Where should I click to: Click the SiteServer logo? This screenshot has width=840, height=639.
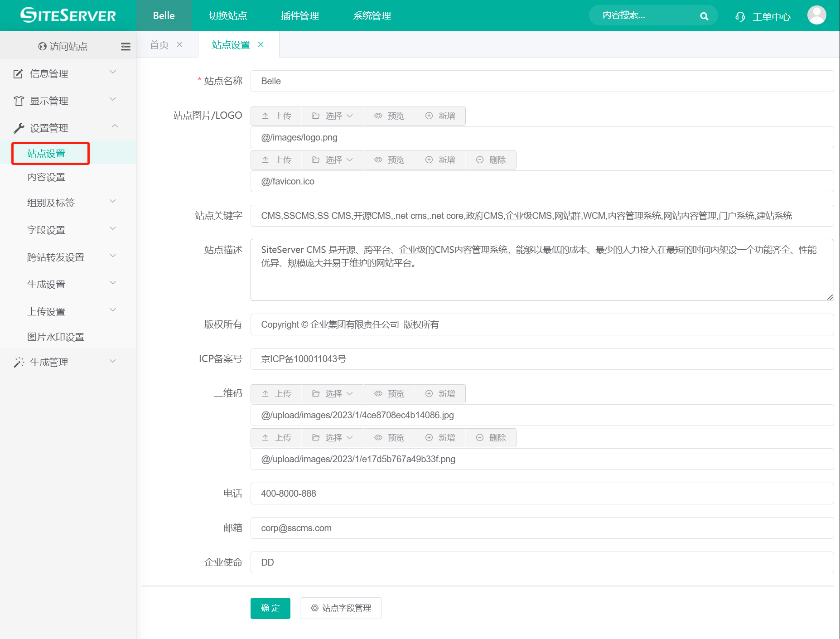tap(68, 15)
